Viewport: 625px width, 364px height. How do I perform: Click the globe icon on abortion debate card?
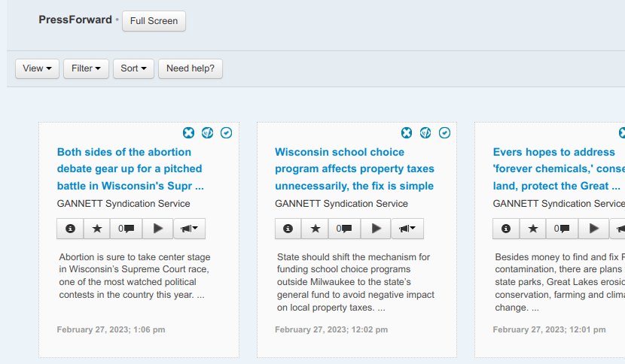(x=207, y=132)
